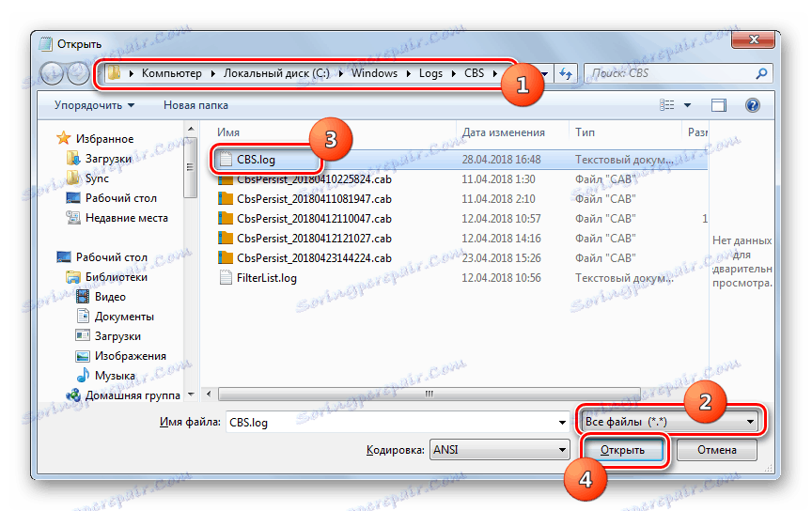Expand the arrow after Windows in address bar

409,73
